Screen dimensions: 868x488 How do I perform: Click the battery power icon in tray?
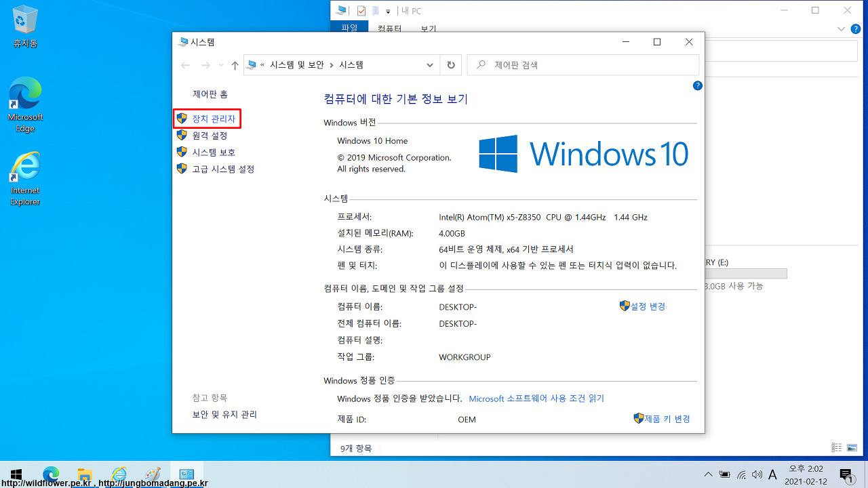pos(725,474)
